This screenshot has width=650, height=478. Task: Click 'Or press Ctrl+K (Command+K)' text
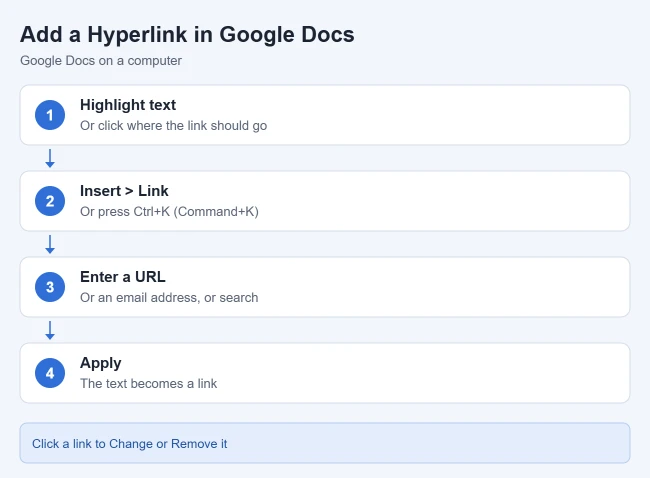169,212
